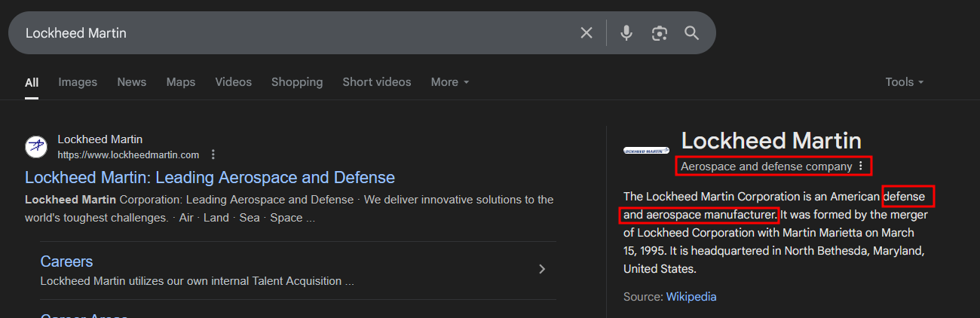Click the Lockheed Martin site name above URL
This screenshot has height=318, width=980.
pyautogui.click(x=100, y=139)
